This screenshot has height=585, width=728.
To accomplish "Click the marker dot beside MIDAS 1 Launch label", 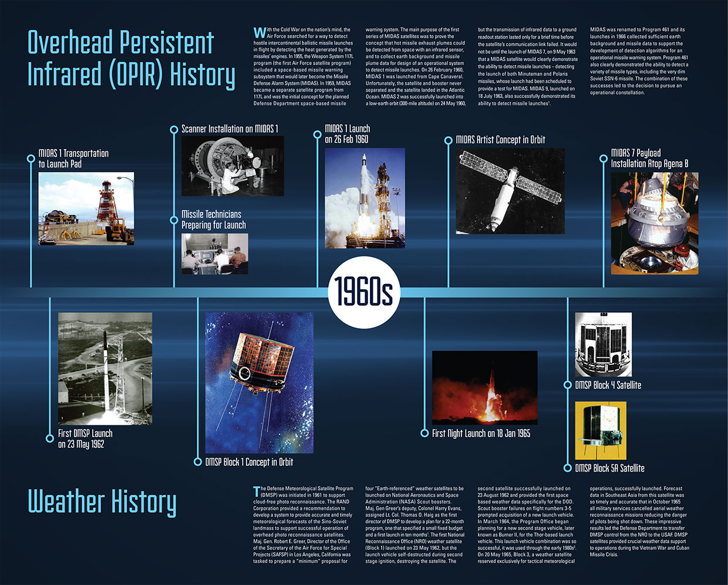I will [317, 134].
